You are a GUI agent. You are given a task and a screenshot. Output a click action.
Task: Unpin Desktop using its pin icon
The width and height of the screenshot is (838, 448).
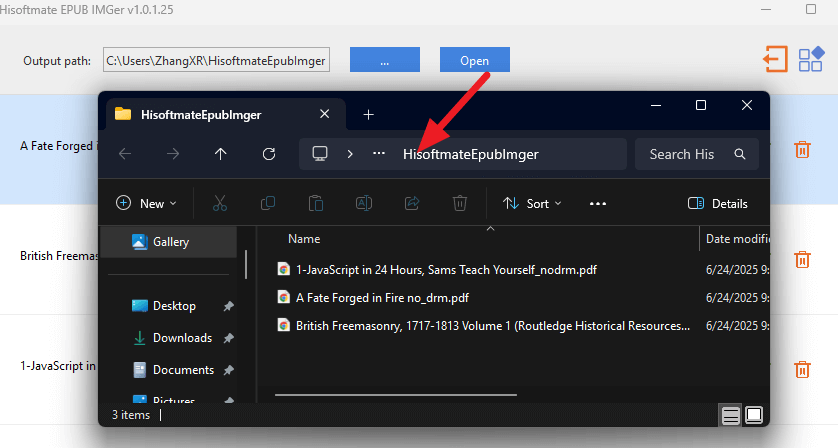point(228,306)
